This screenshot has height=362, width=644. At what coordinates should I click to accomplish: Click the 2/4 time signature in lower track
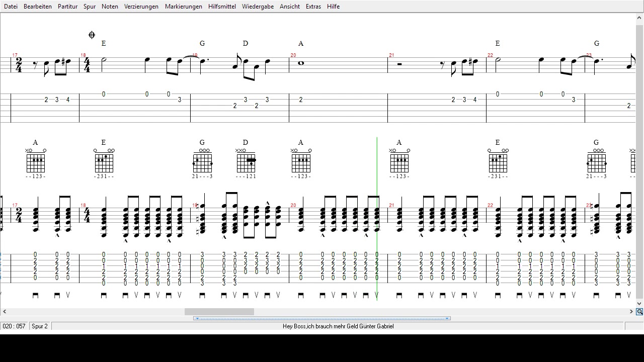pos(19,216)
